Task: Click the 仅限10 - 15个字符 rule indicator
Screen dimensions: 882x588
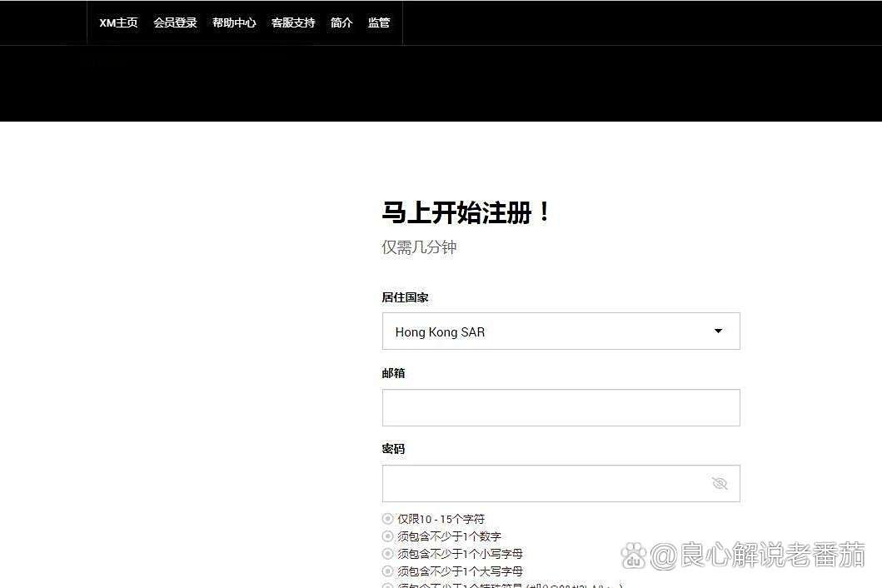Action: click(x=387, y=519)
